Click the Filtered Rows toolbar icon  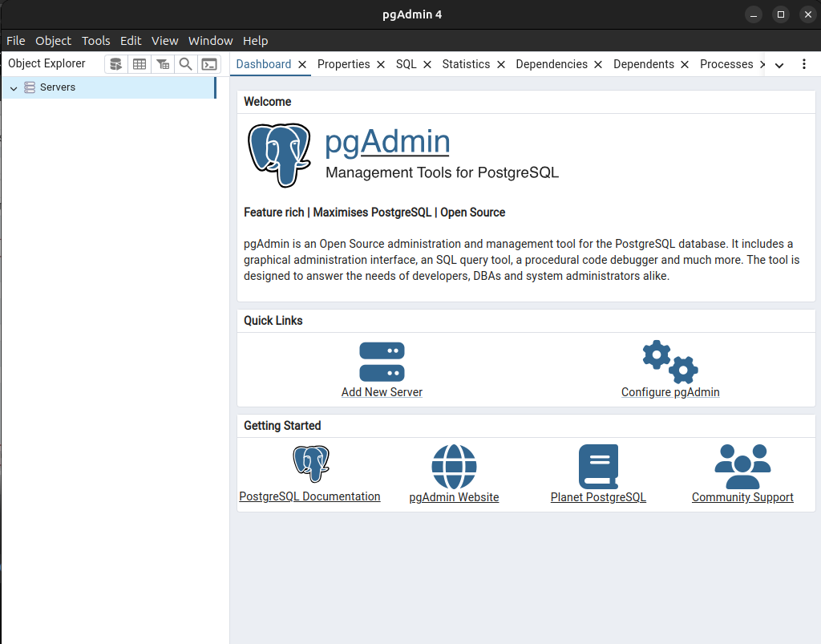[163, 64]
